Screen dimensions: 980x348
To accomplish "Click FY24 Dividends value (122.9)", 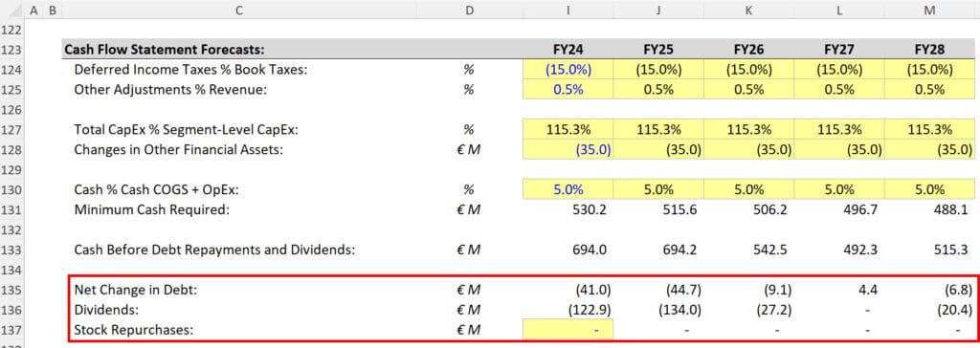I will [x=590, y=310].
